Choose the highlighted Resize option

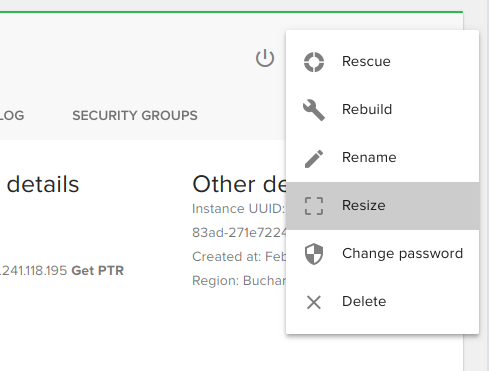pyautogui.click(x=382, y=206)
